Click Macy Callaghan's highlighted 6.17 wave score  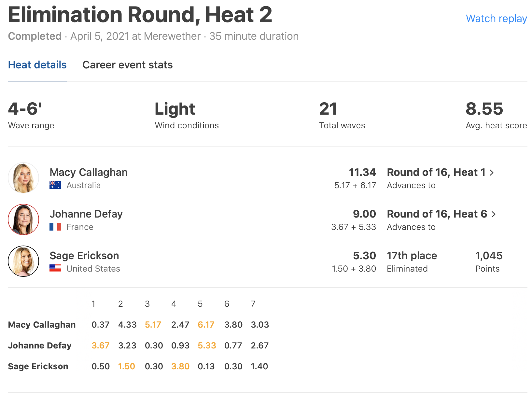click(206, 325)
